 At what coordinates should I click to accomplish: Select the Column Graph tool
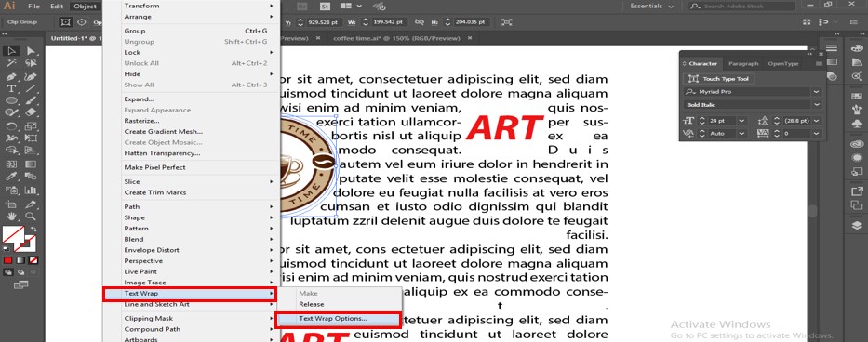point(31,190)
